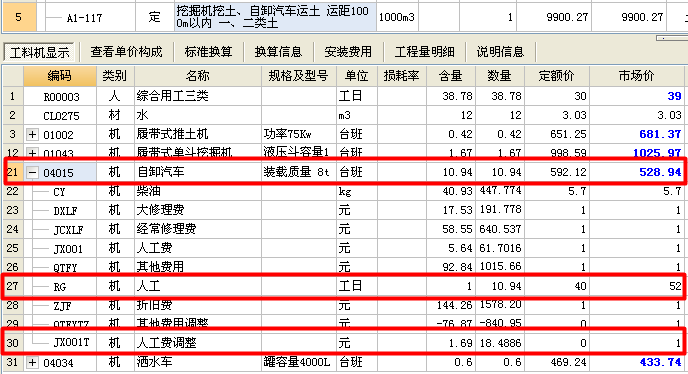Viewport: 688px width, 374px height.
Task: Expand the 04034 洒水车 row
Action: point(32,363)
